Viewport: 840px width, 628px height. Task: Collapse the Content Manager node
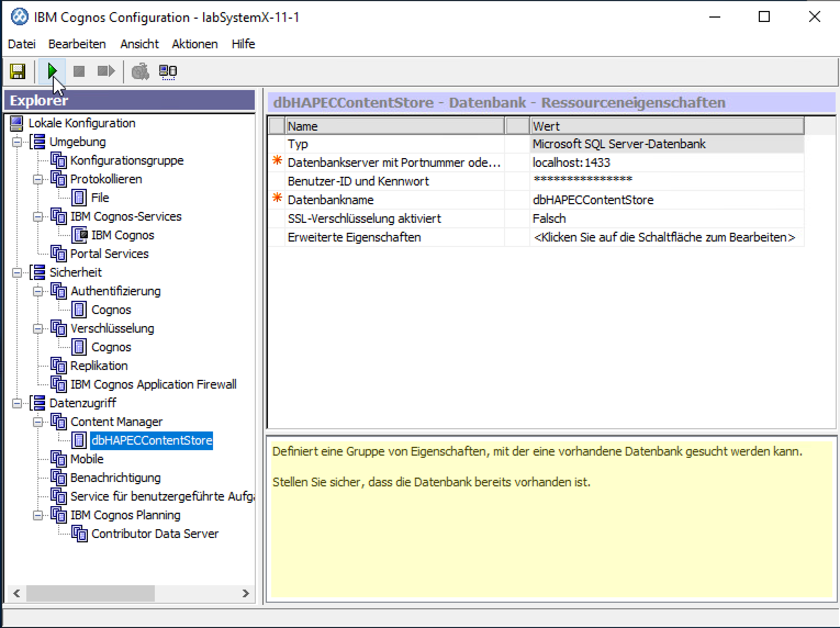pyautogui.click(x=38, y=422)
